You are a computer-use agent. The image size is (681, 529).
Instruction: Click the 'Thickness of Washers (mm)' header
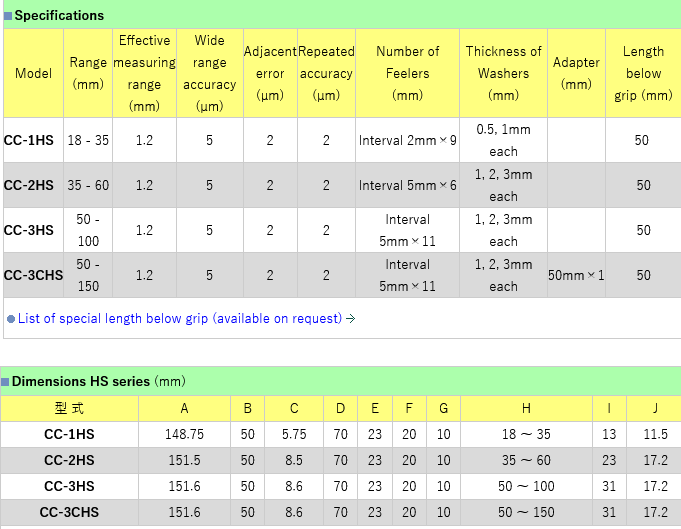click(503, 73)
